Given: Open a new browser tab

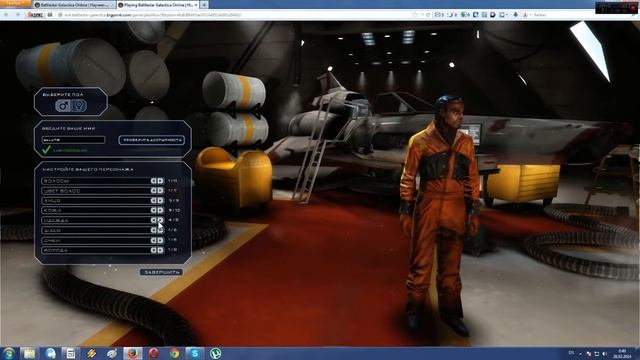Looking at the screenshot, I should coord(204,5).
